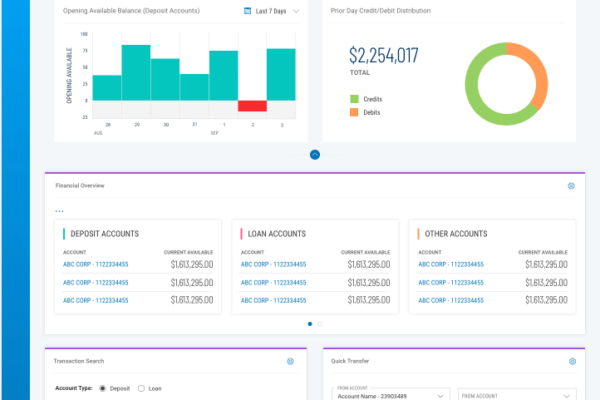Open second ABC CORP link in Deposit Accounts
The width and height of the screenshot is (600, 400).
click(96, 282)
